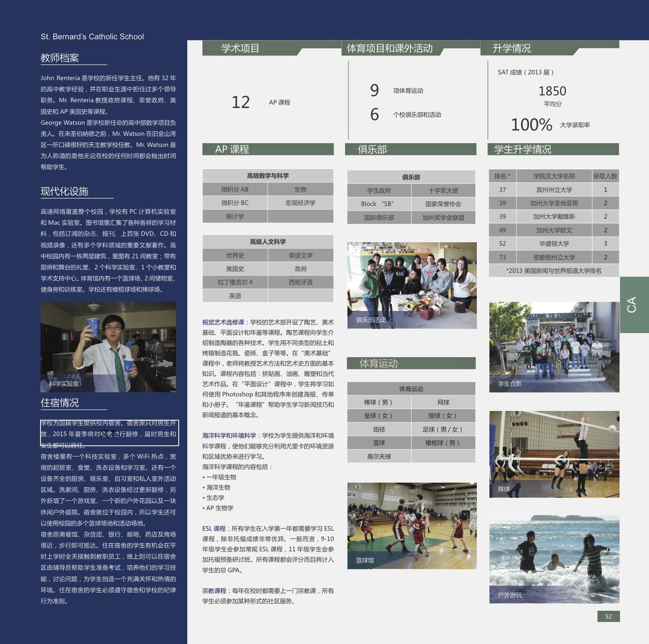Open the 俱乐部活动 photo
Image resolution: width=649 pixels, height=644 pixels.
412,285
